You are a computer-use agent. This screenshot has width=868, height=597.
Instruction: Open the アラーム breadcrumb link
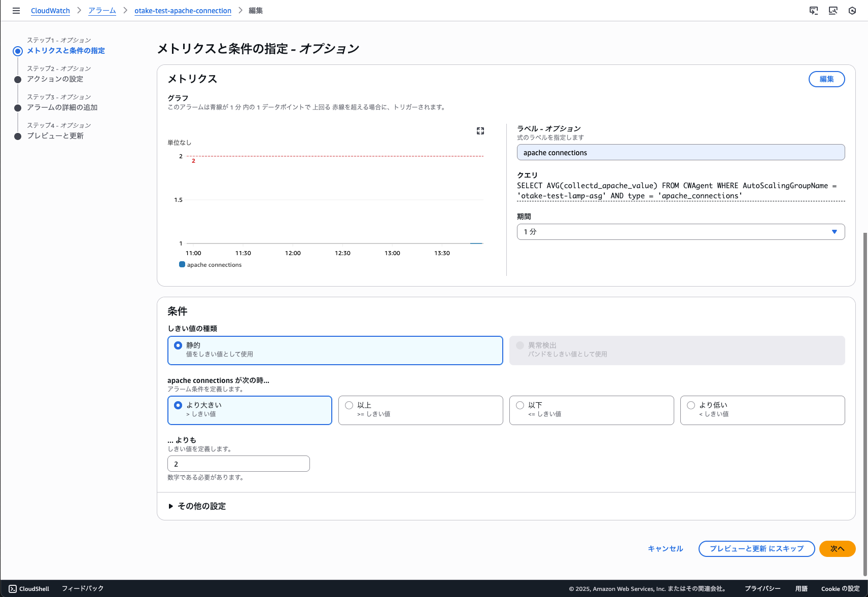(x=102, y=11)
